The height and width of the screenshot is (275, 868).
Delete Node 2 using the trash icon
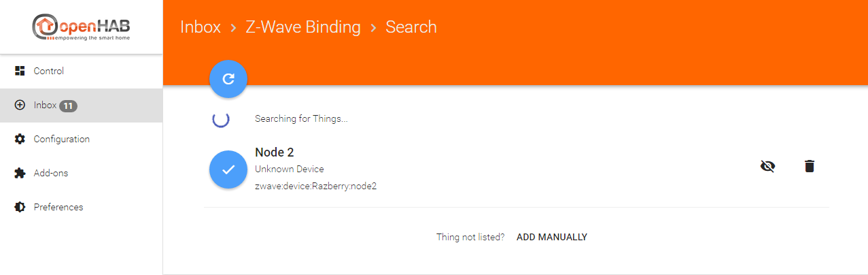tap(809, 166)
